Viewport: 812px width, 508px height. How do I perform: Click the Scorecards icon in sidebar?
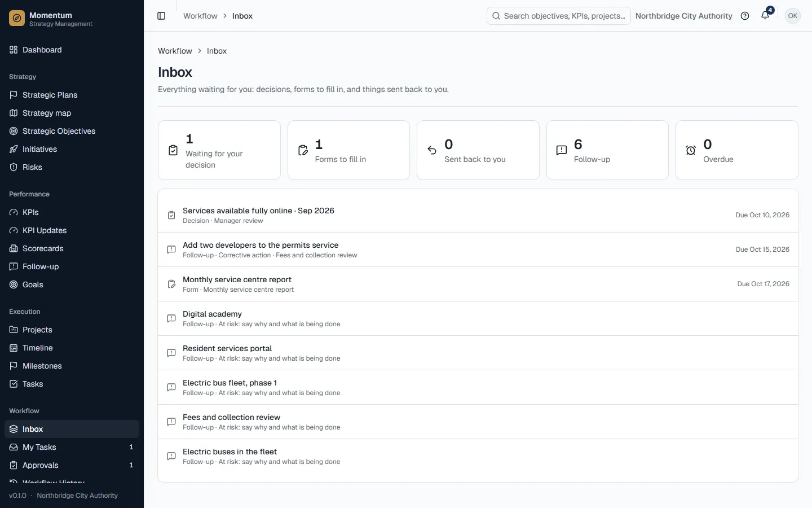click(14, 248)
